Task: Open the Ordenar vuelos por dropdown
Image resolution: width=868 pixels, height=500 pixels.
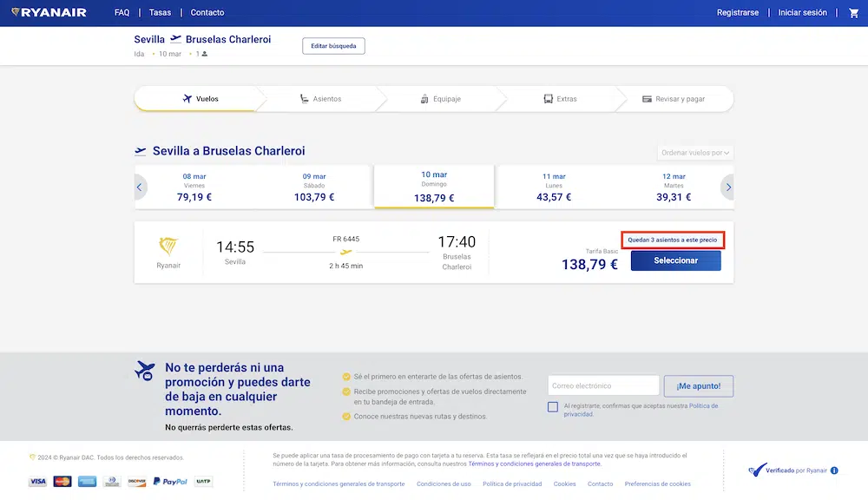Action: pyautogui.click(x=695, y=153)
